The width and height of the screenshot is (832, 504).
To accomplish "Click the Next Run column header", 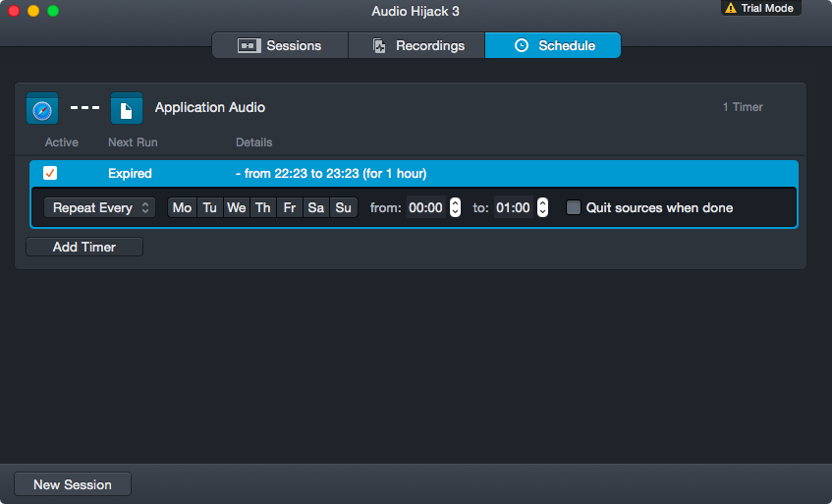I will pyautogui.click(x=133, y=142).
